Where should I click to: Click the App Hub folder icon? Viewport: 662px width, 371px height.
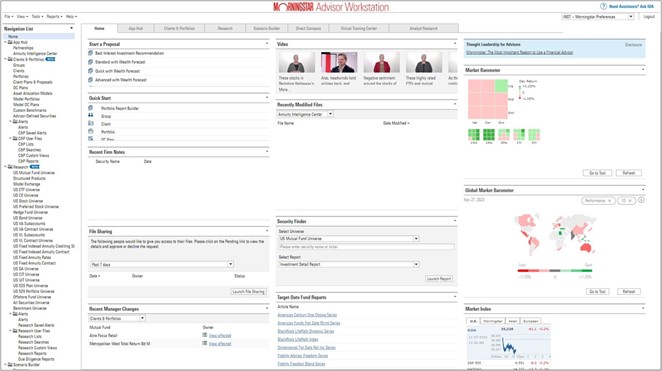[10, 42]
